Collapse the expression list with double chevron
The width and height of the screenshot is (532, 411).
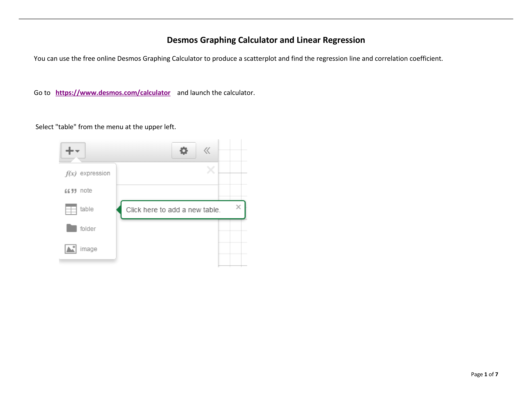(207, 151)
